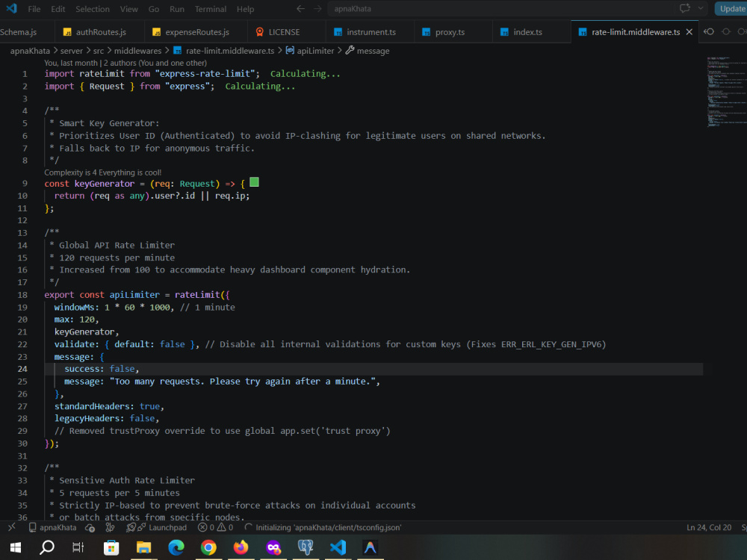Viewport: 747px width, 560px height.
Task: Click the 'Complexity is 4' CodeLens
Action: coord(103,172)
